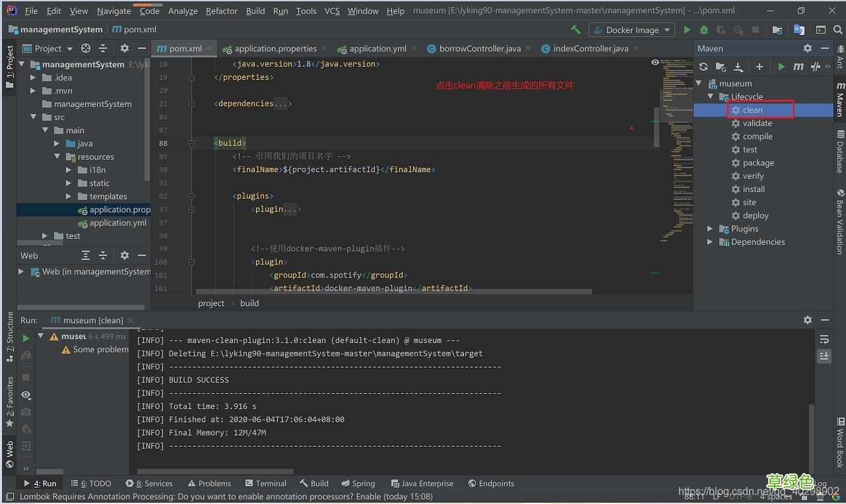Reimport all Maven projects
Image resolution: width=846 pixels, height=504 pixels.
[703, 67]
